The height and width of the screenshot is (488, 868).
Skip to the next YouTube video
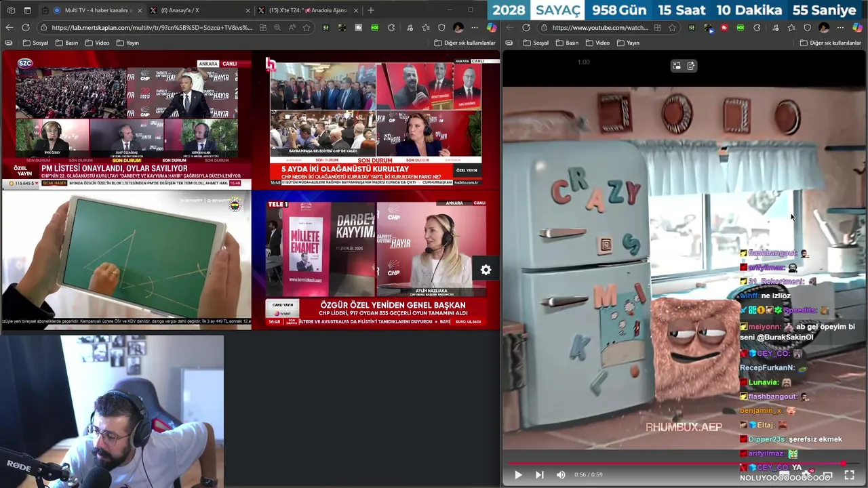539,475
